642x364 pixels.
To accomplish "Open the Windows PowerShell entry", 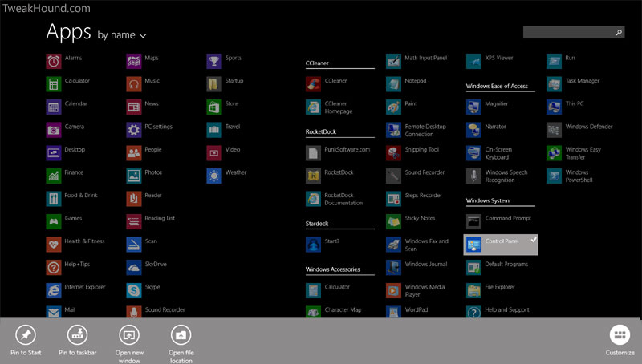I will [570, 176].
